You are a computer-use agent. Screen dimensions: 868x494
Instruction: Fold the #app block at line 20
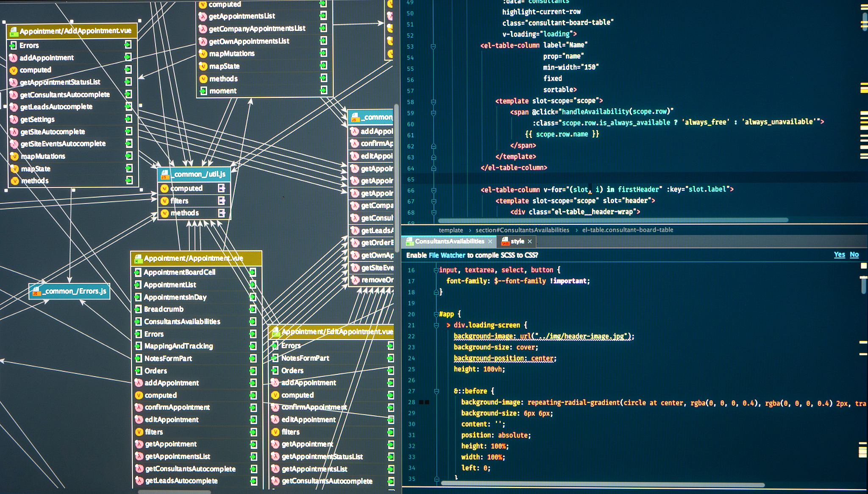[x=436, y=314]
